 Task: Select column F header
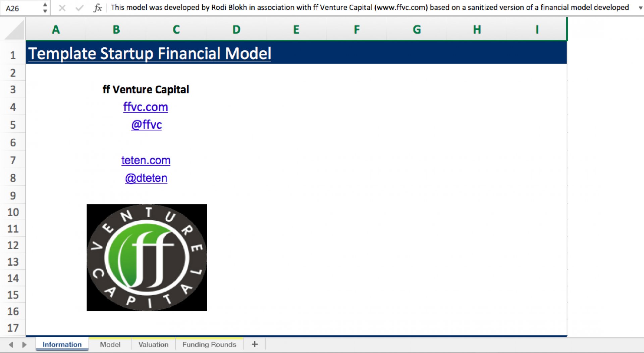coord(357,30)
